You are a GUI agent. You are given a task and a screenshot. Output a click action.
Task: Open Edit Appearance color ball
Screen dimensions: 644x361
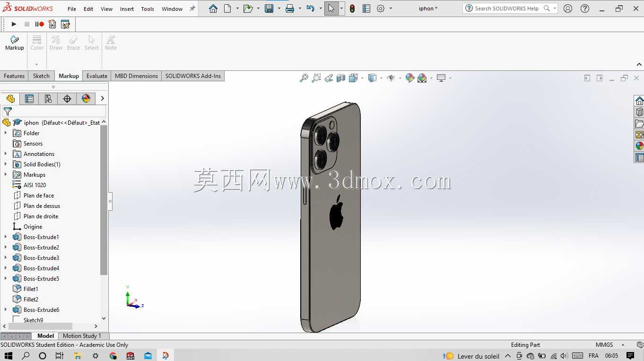click(x=410, y=78)
